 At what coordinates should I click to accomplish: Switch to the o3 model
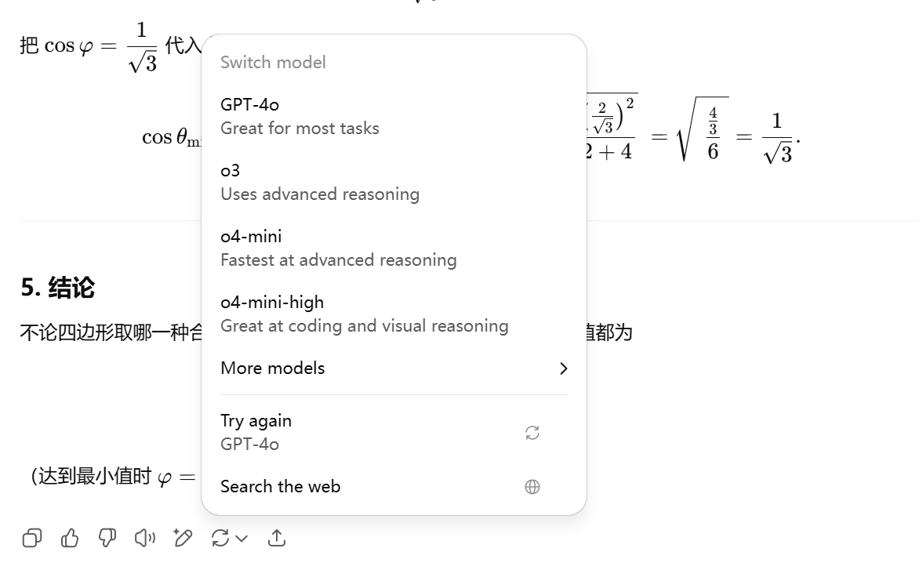point(394,182)
